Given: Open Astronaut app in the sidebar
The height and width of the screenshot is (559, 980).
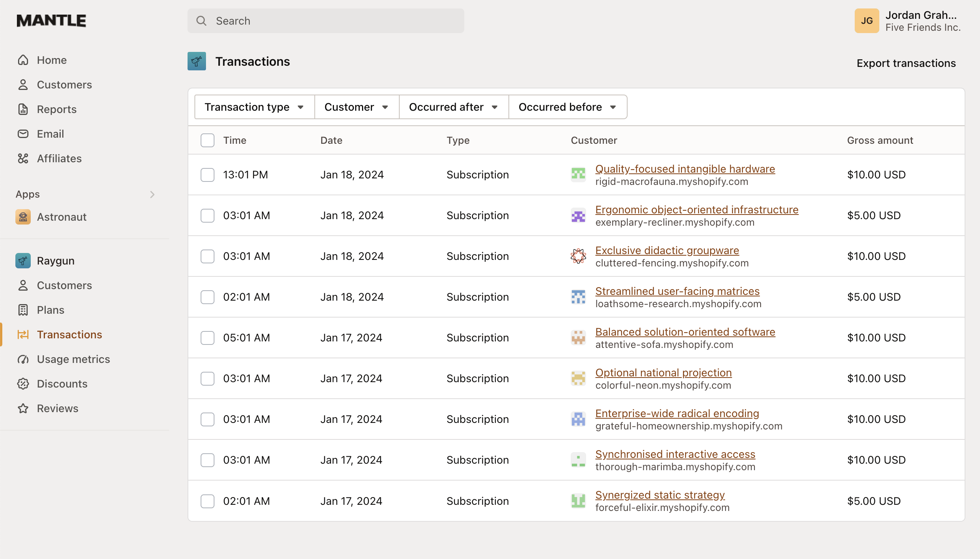Looking at the screenshot, I should (61, 217).
